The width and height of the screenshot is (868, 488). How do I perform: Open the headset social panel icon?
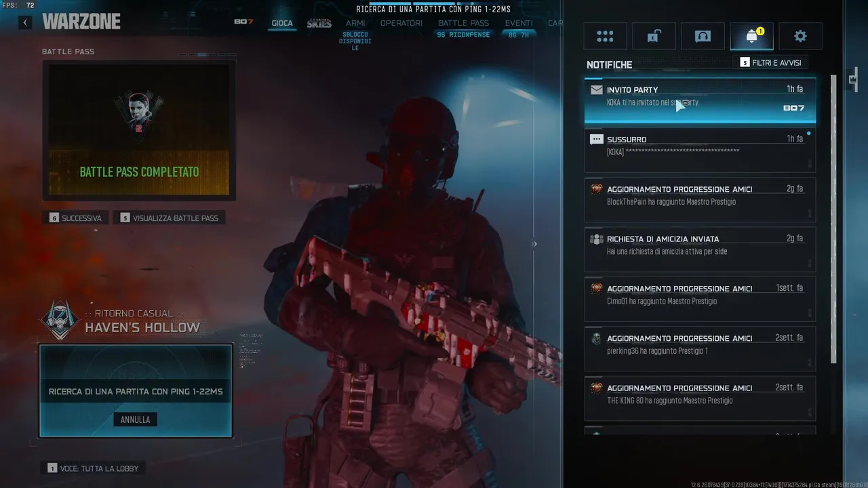click(x=703, y=37)
